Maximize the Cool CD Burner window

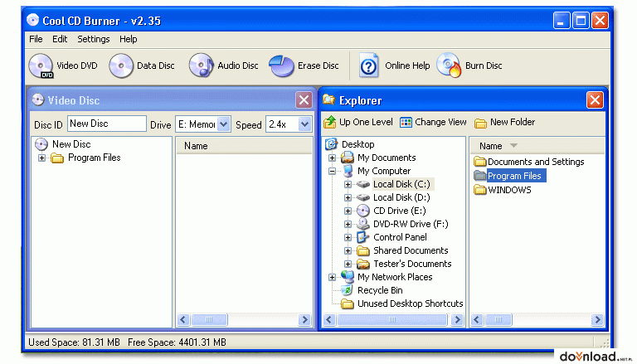click(581, 20)
